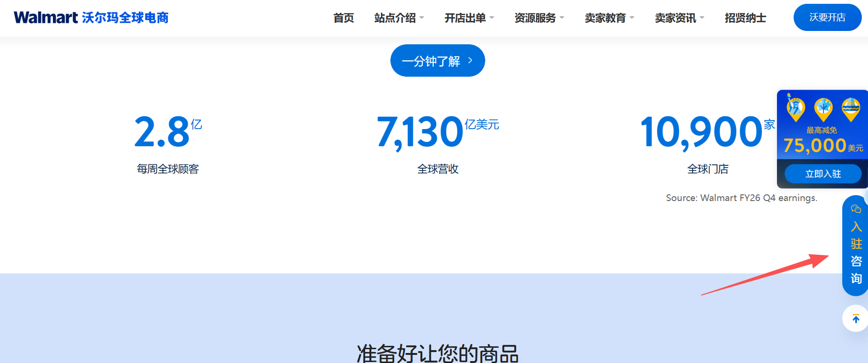Click the WeChat chat icon
The width and height of the screenshot is (868, 363).
pyautogui.click(x=856, y=209)
